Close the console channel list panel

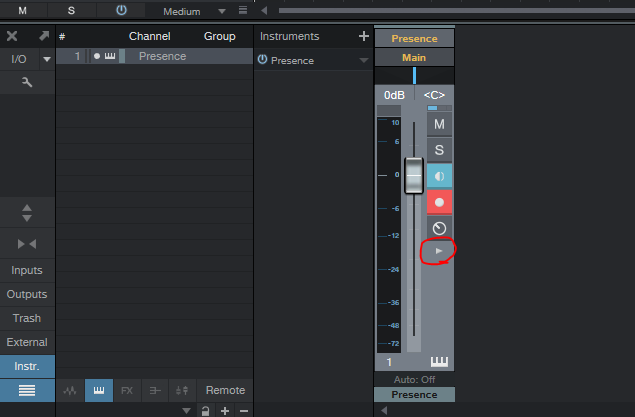pos(12,36)
